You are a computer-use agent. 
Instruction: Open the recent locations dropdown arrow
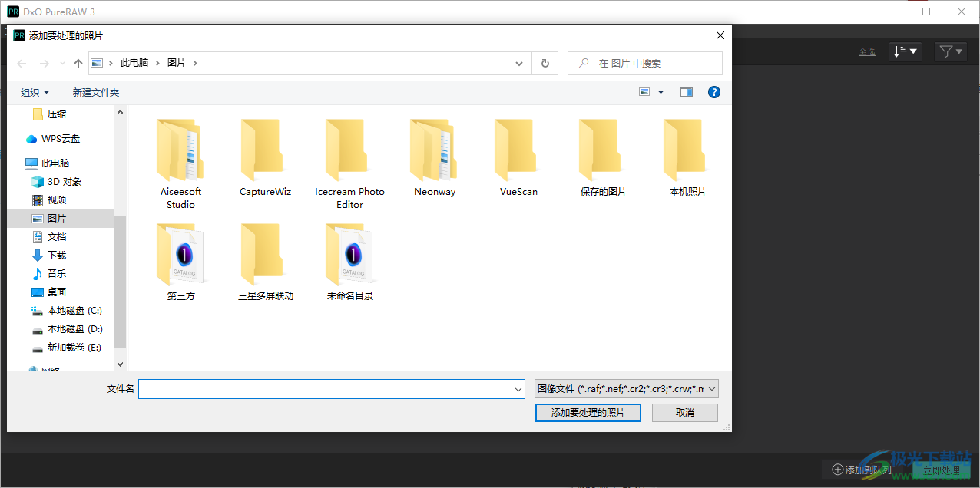[62, 64]
